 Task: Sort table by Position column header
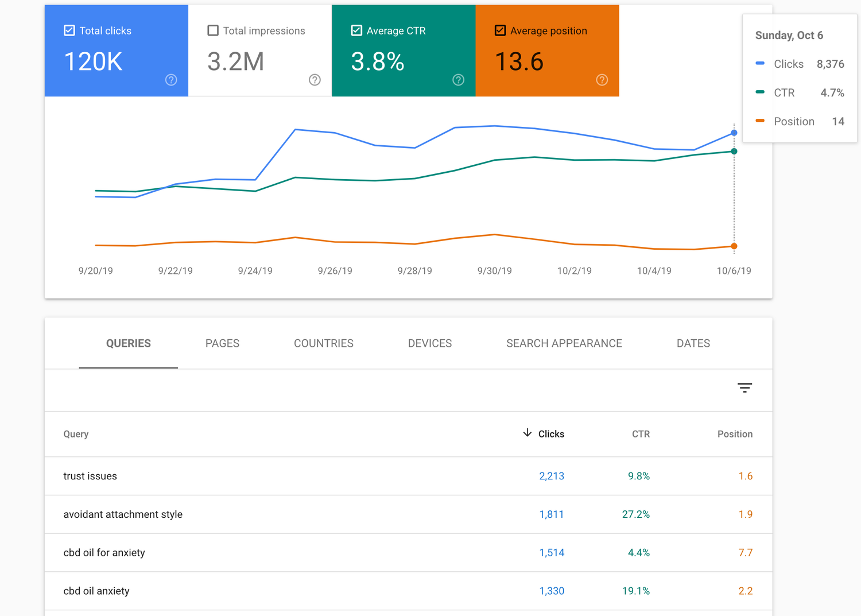point(734,434)
